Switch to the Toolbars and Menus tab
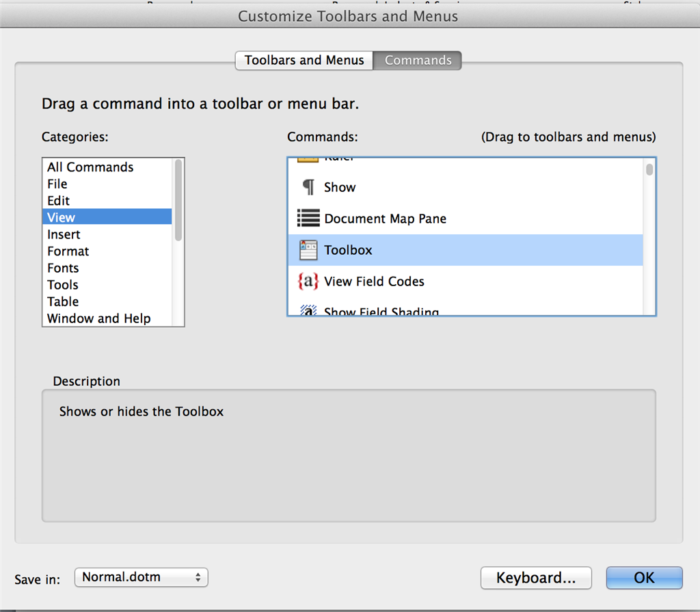Image resolution: width=700 pixels, height=612 pixels. click(x=304, y=60)
